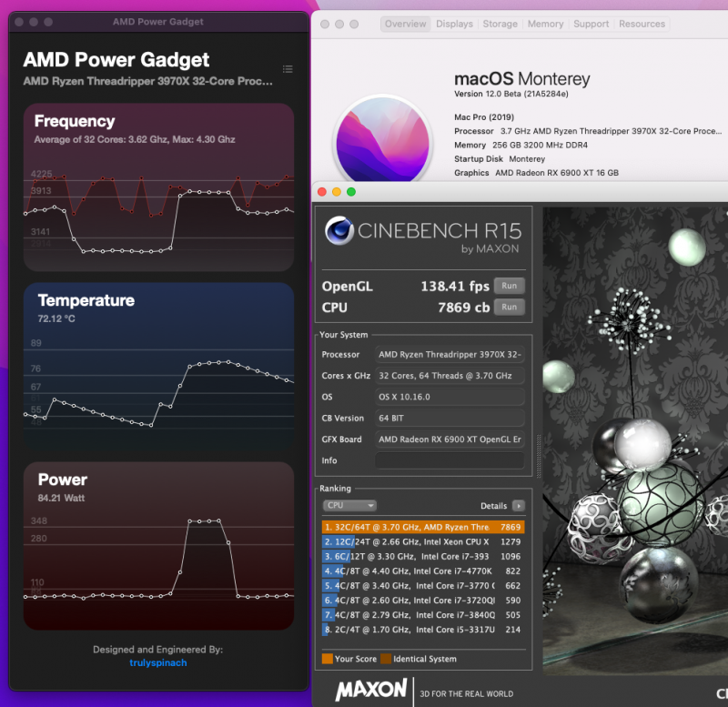The height and width of the screenshot is (707, 728).
Task: Click the brown Identical System legend swatch
Action: [385, 659]
